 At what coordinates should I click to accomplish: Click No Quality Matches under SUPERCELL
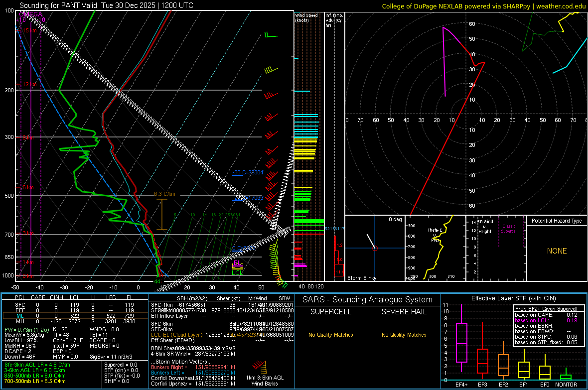click(x=331, y=335)
